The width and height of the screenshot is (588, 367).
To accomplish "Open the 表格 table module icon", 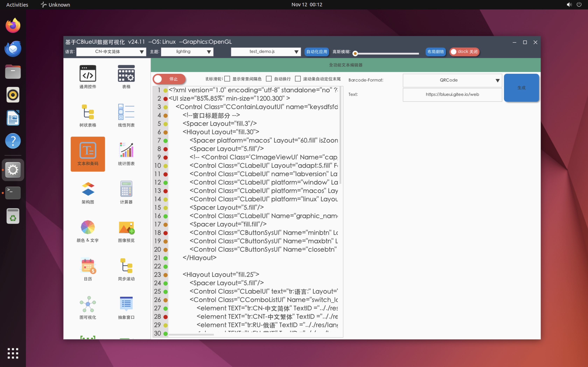I will 126,74.
